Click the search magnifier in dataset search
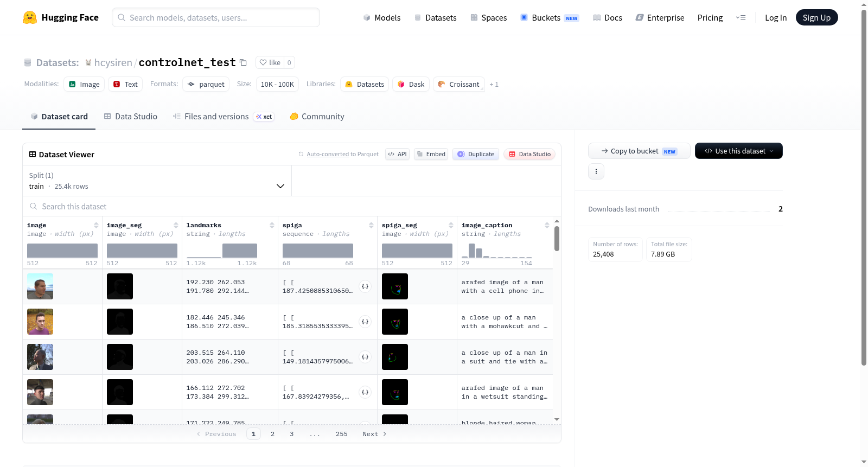The height and width of the screenshot is (467, 868). (34, 207)
